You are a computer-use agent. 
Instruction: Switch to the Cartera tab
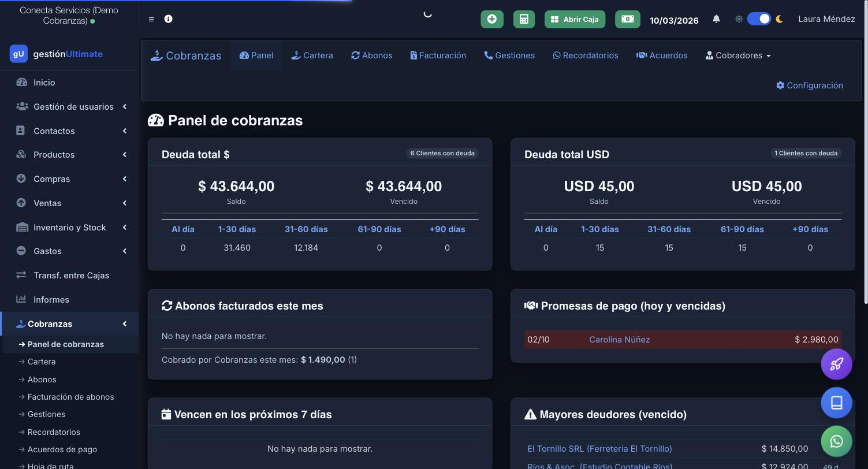[x=312, y=55]
